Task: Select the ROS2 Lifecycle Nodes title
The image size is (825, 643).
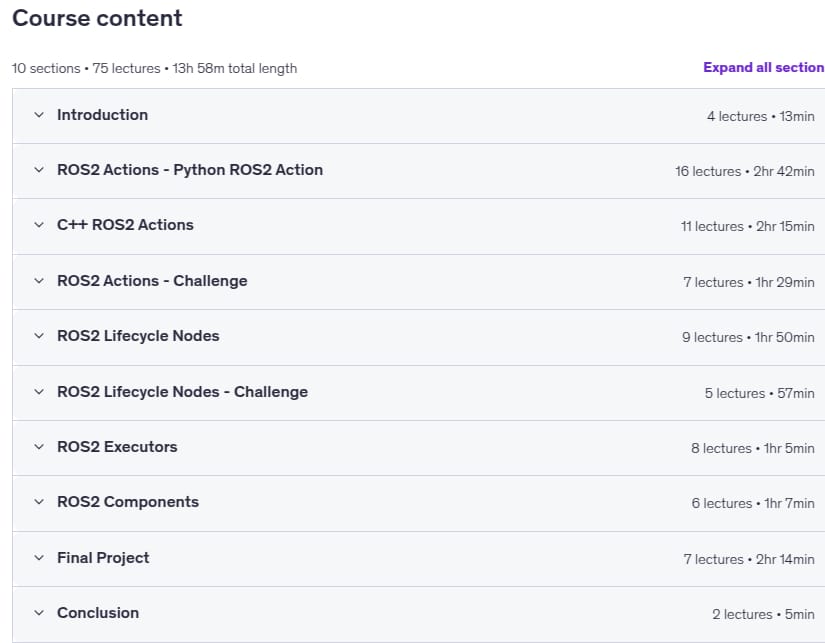Action: (138, 336)
